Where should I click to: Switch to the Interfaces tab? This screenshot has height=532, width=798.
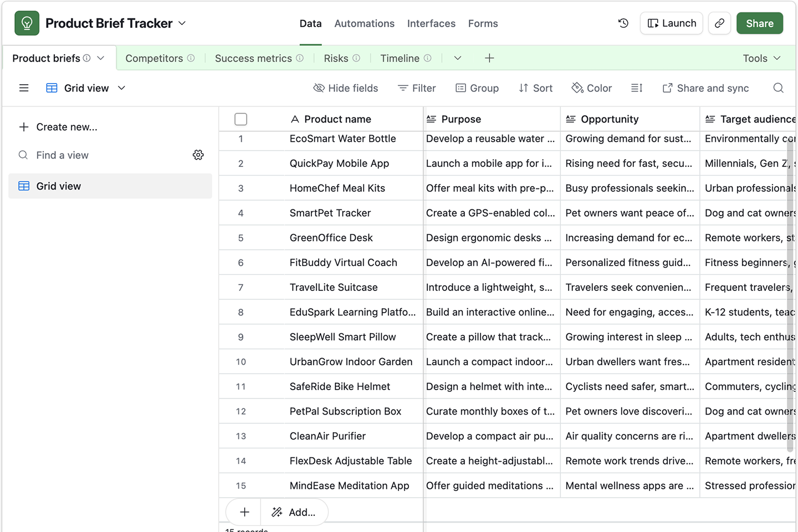pos(431,24)
